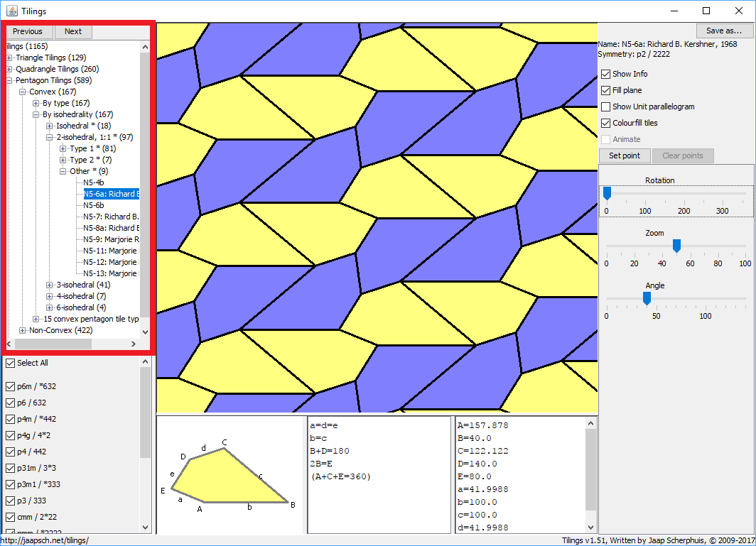Collapse the Other * (9) node

[63, 172]
